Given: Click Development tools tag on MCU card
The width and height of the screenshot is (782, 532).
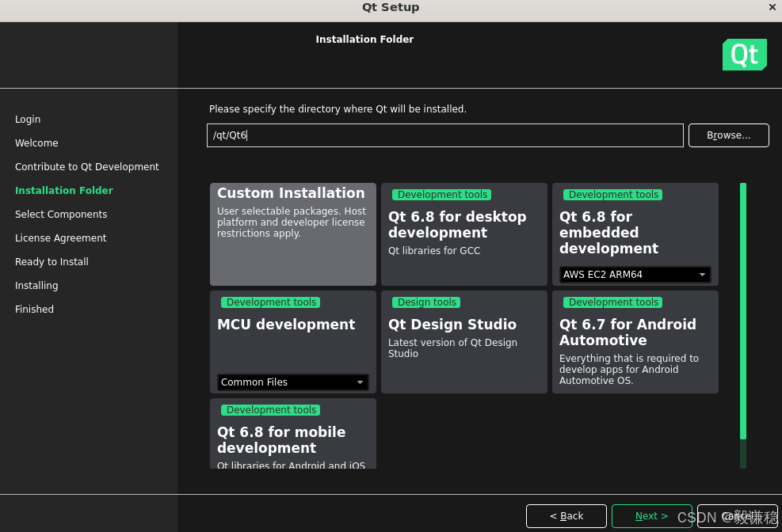Looking at the screenshot, I should [271, 302].
